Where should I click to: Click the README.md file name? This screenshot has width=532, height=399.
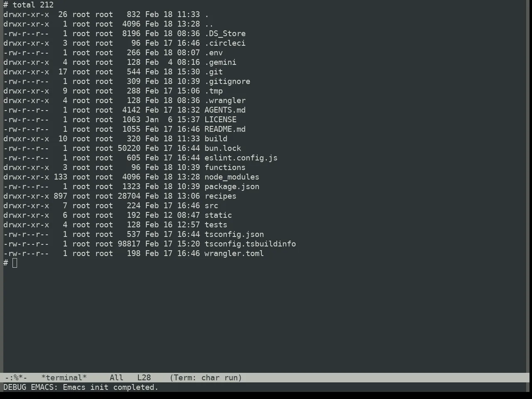225,129
